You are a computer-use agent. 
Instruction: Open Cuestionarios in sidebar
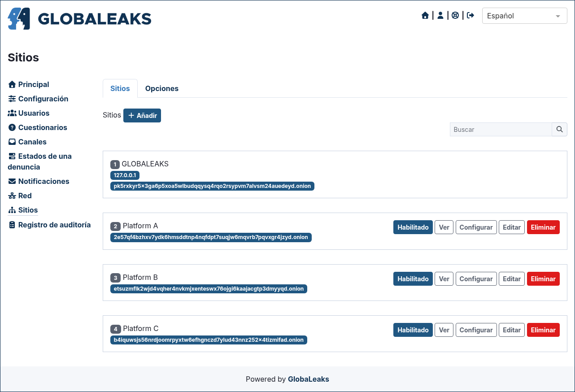coord(38,127)
